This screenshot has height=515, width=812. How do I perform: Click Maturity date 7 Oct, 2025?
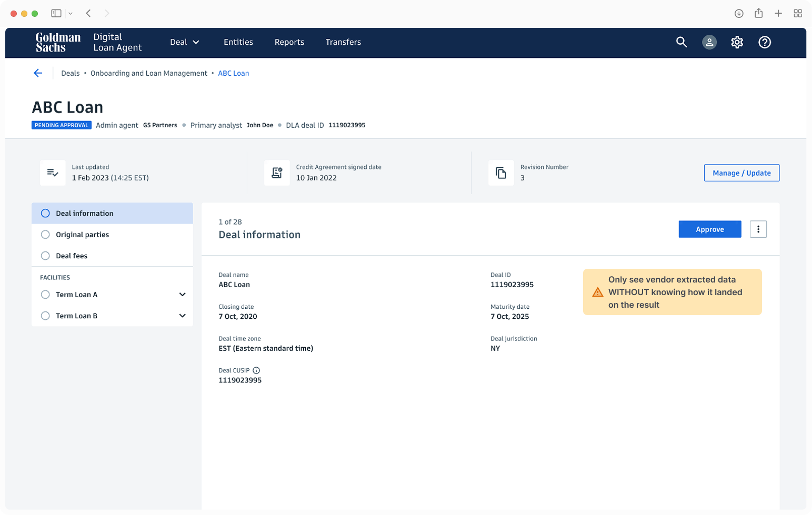[x=510, y=317]
